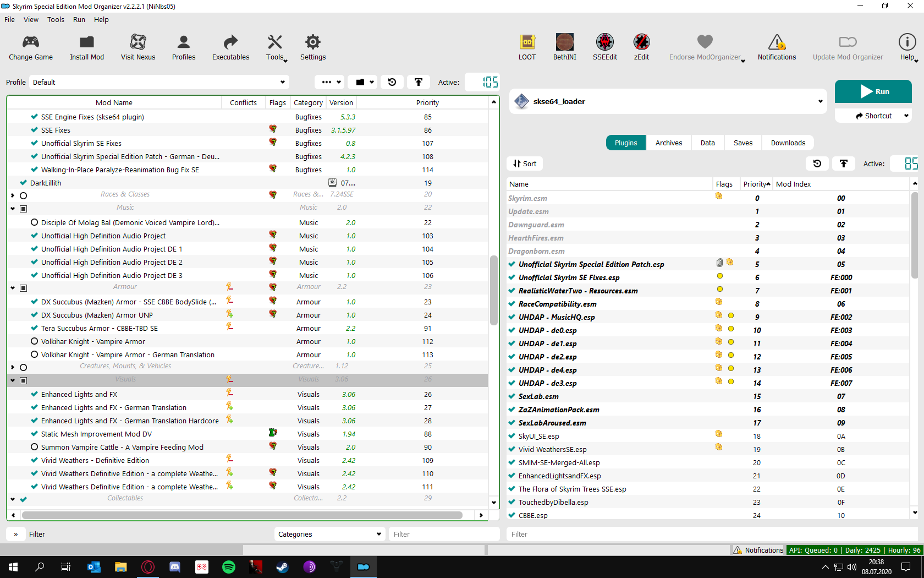Click the mod list horizontal scrollbar thumb
Screen dimensions: 924x578
pos(242,515)
